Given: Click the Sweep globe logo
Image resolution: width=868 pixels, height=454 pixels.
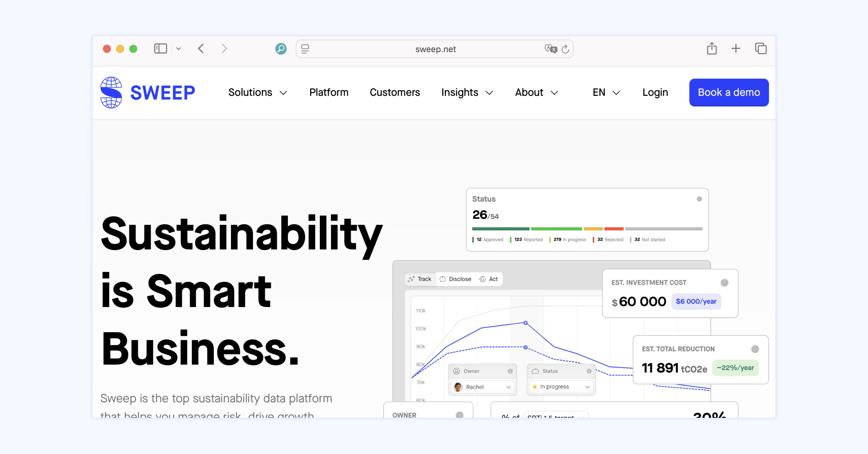Looking at the screenshot, I should 111,93.
